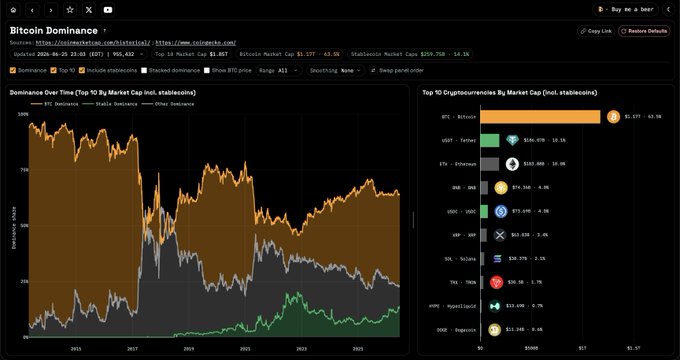Click the XRP coin logo
This screenshot has height=360, width=680.
point(500,235)
